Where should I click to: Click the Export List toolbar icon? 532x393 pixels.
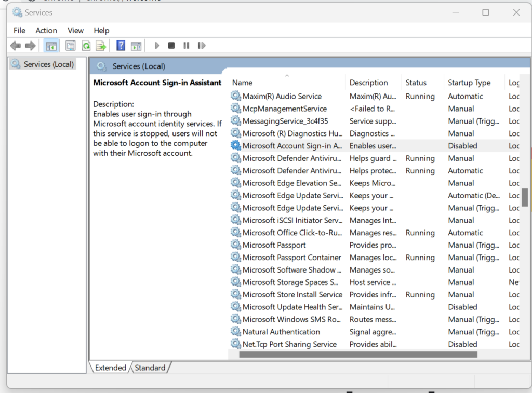[x=101, y=46]
